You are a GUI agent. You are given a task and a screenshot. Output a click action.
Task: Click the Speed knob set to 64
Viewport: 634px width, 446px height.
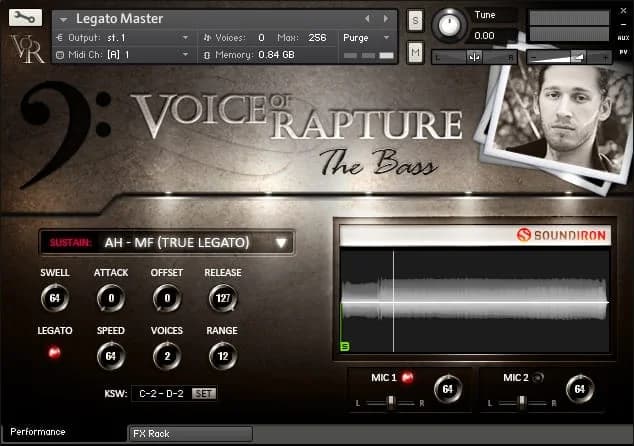coord(111,356)
